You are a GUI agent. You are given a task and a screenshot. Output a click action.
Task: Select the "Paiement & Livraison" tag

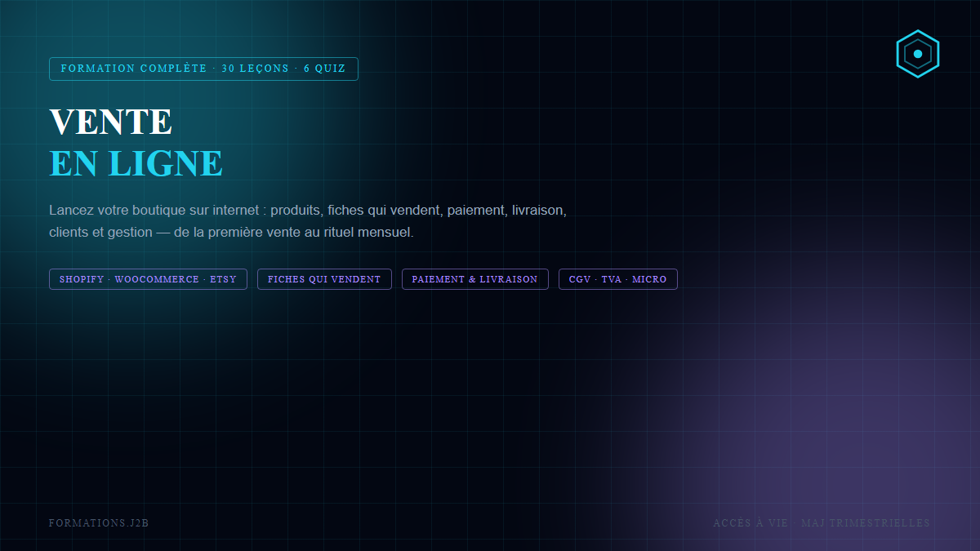pos(474,279)
